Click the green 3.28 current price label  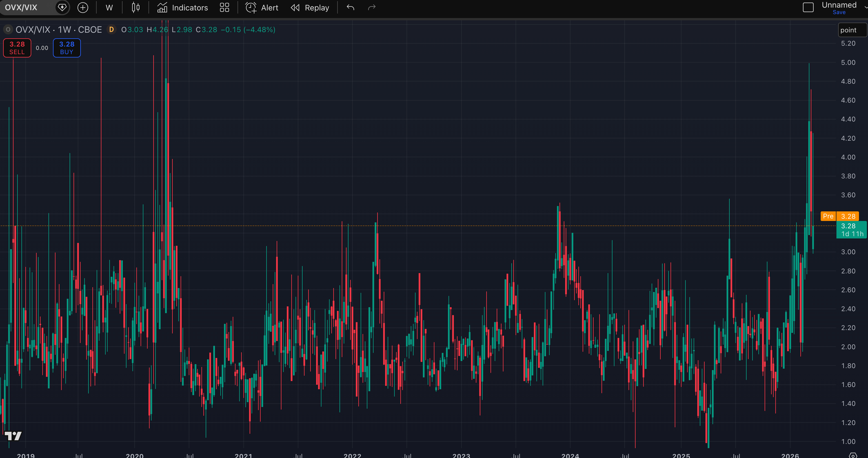coord(851,229)
